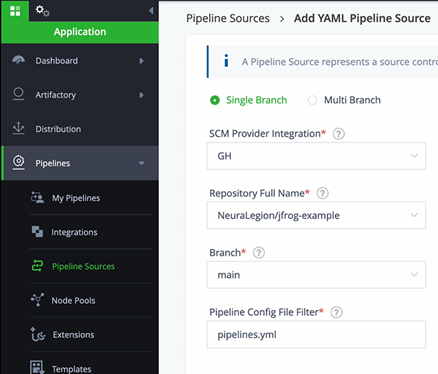Open the SCM Provider Integration dropdown

click(x=316, y=156)
